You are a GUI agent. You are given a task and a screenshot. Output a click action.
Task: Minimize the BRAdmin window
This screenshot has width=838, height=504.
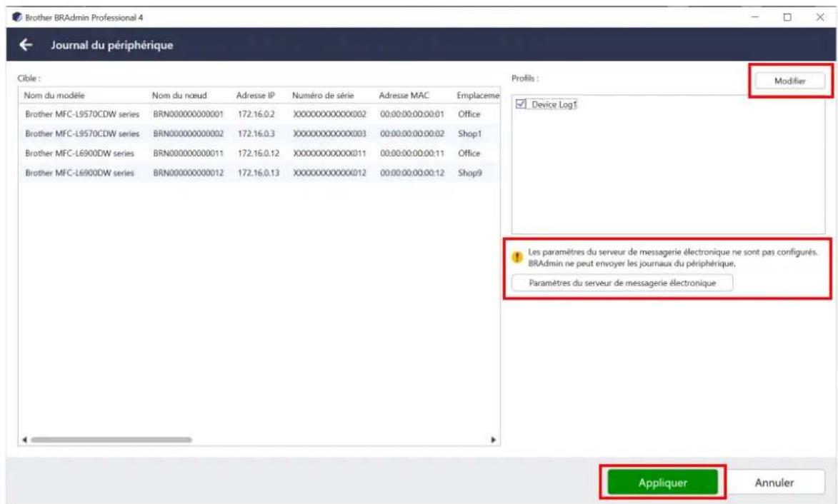point(755,17)
